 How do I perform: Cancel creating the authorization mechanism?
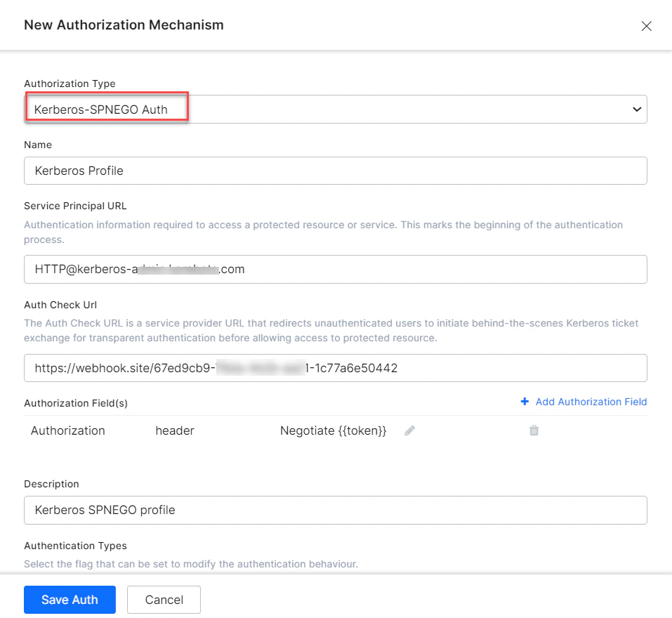[x=164, y=600]
